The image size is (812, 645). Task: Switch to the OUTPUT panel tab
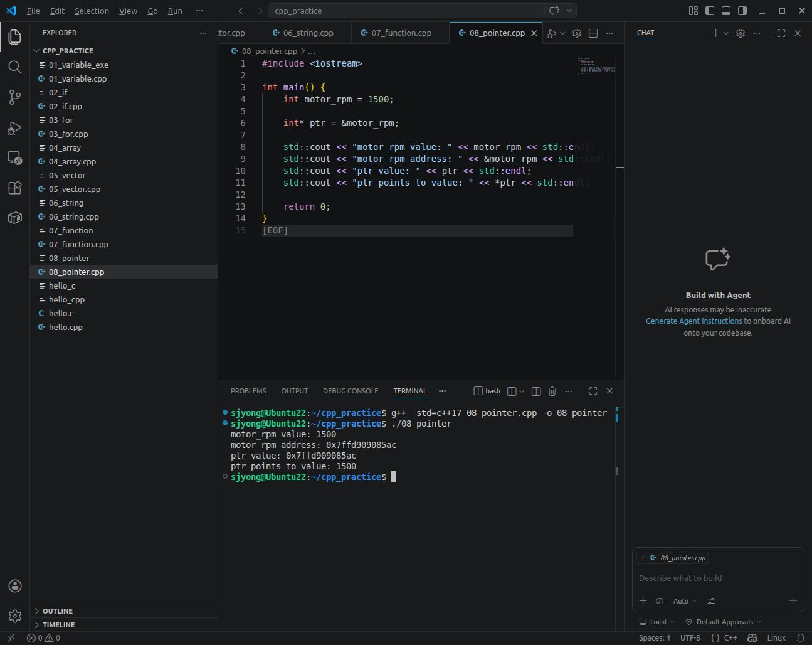point(295,391)
